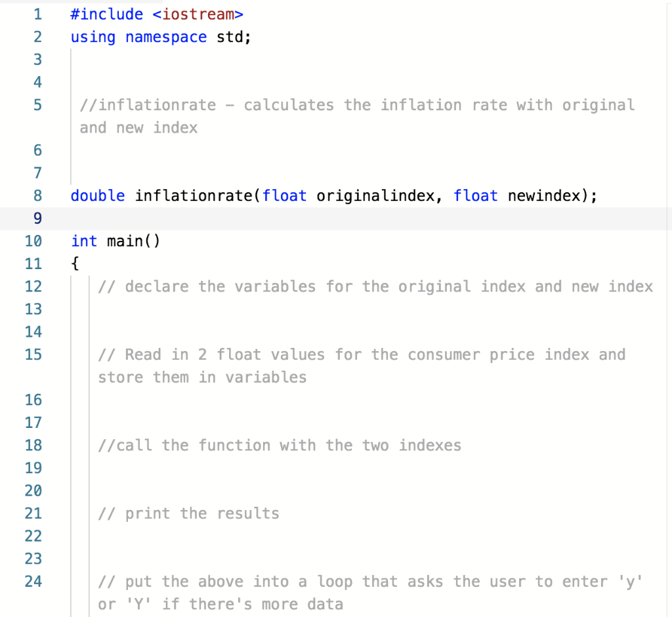672x617 pixels.
Task: Select the highlighted empty line 9
Action: pyautogui.click(x=262, y=218)
